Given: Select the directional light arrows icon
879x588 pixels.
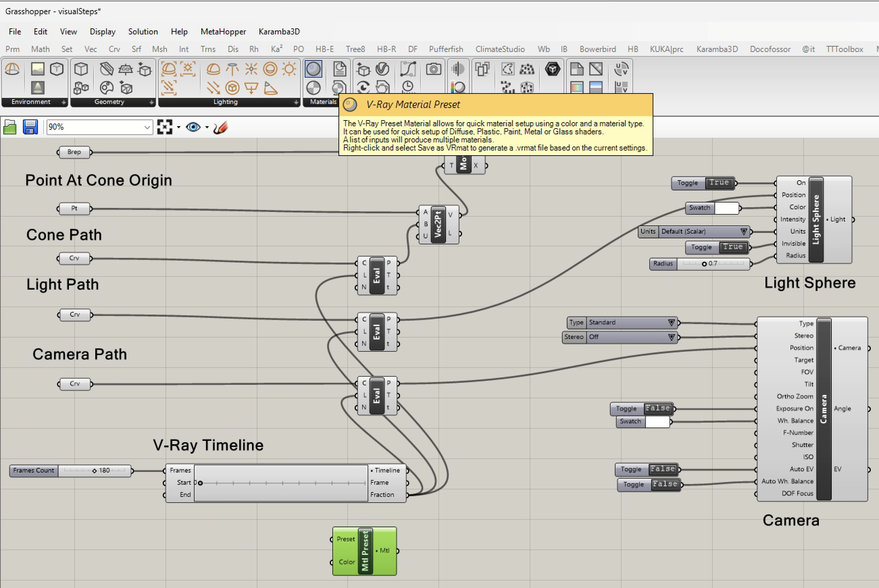Looking at the screenshot, I should [213, 88].
